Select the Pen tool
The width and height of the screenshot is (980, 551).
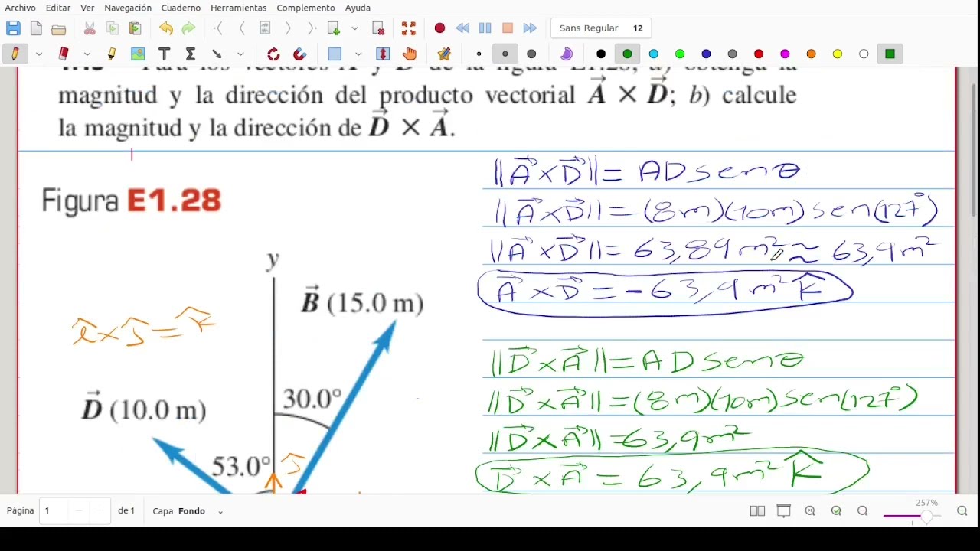click(15, 54)
